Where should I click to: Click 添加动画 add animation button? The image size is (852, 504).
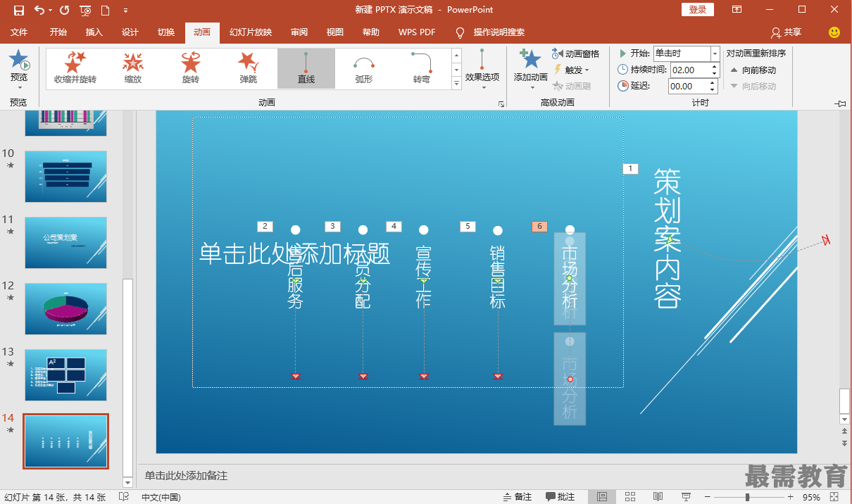point(530,68)
